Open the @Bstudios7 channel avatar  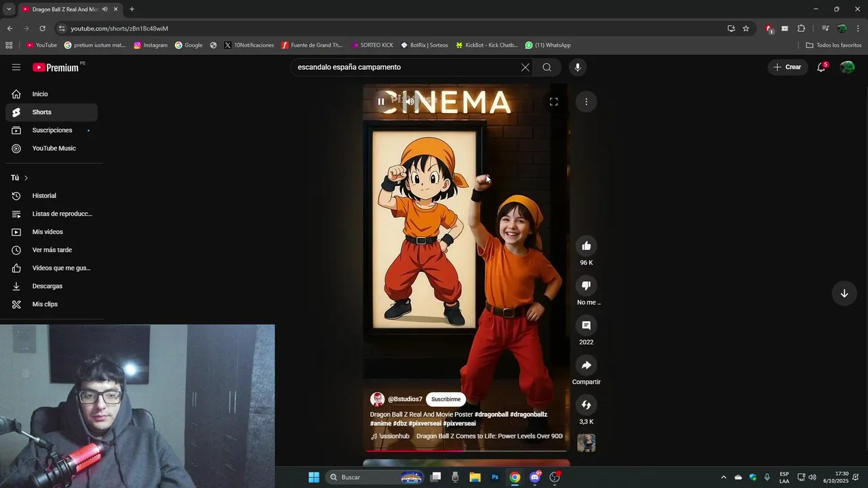[x=377, y=399]
